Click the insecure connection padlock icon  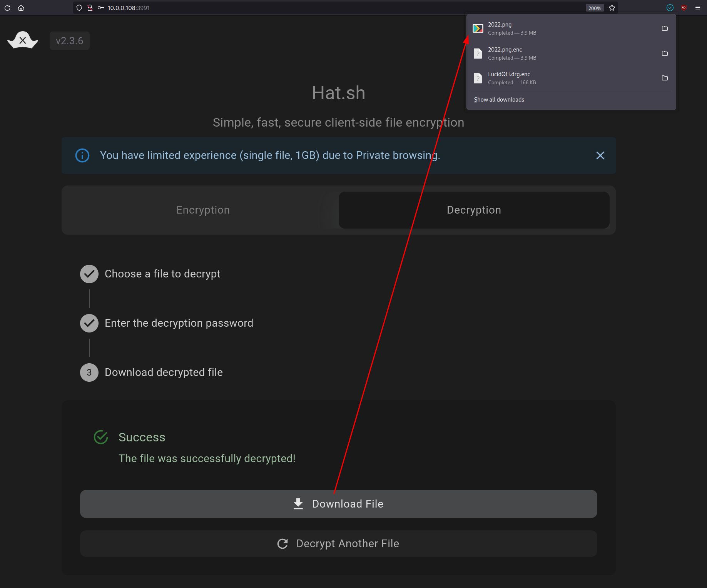coord(90,8)
